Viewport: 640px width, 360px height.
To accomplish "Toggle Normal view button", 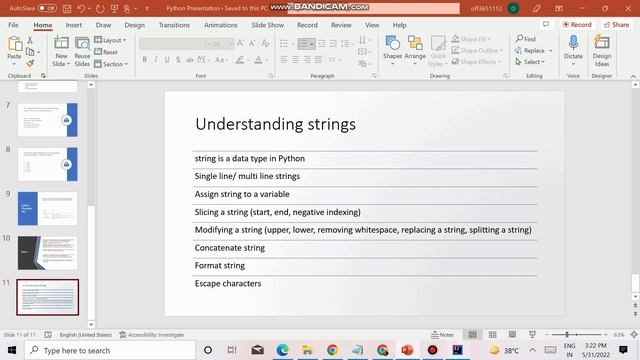I will [472, 335].
